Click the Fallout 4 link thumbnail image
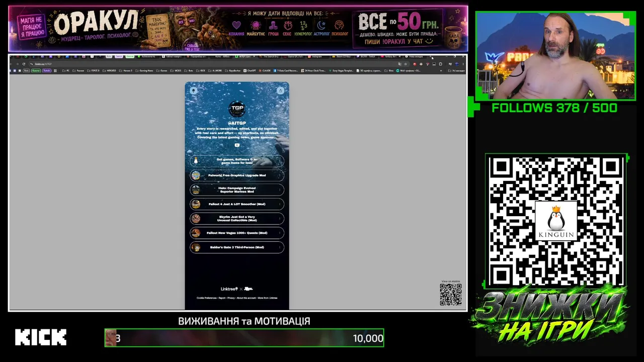This screenshot has width=644, height=362. (x=196, y=204)
